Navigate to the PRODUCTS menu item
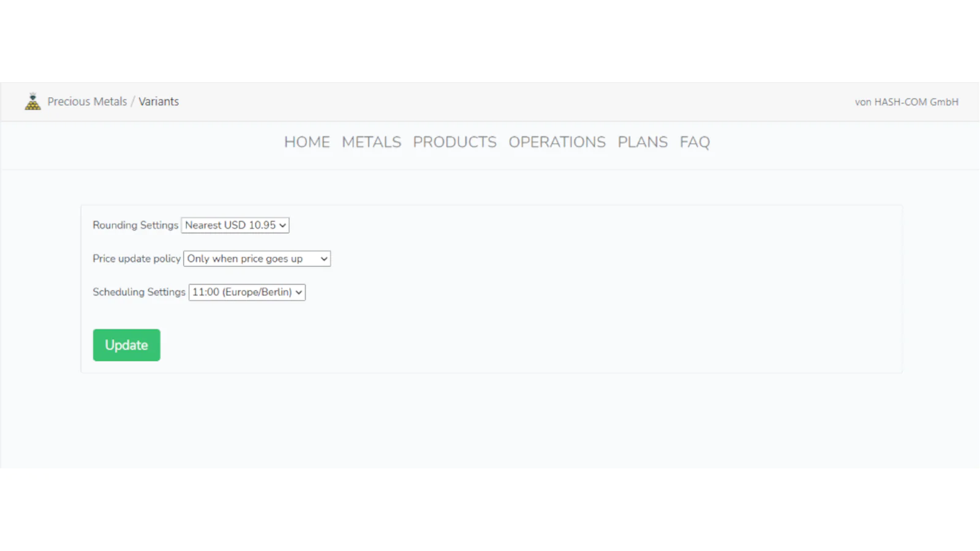Screen dimensions: 980x551 (x=454, y=142)
